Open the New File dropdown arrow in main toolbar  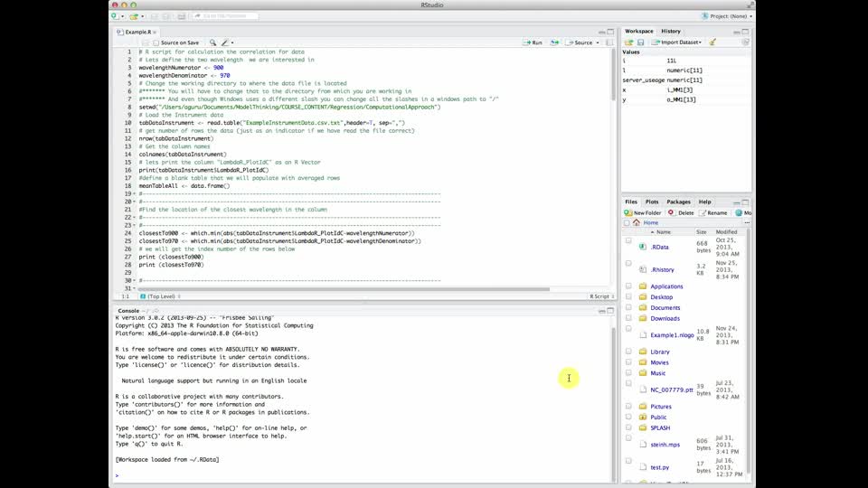coord(122,16)
